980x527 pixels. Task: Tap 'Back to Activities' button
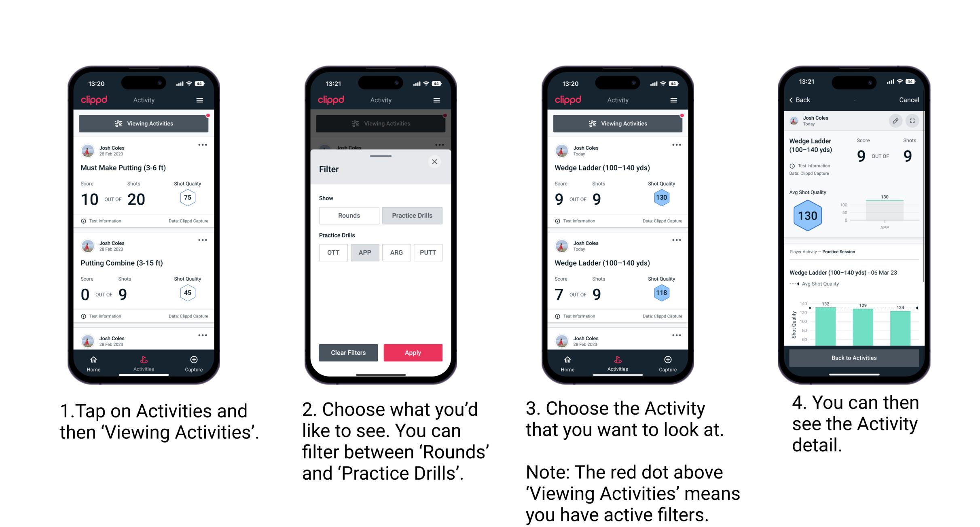pos(853,358)
